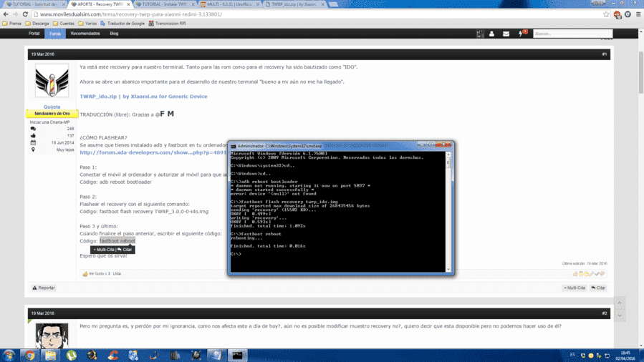Image resolution: width=644 pixels, height=362 pixels.
Task: Open the Portal menu item
Action: (x=34, y=34)
